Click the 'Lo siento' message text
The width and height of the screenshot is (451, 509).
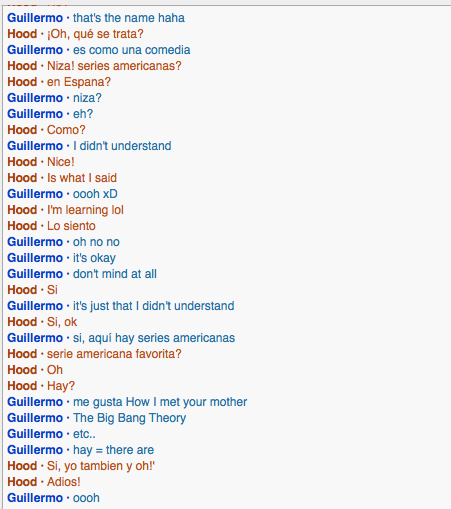[x=71, y=226]
